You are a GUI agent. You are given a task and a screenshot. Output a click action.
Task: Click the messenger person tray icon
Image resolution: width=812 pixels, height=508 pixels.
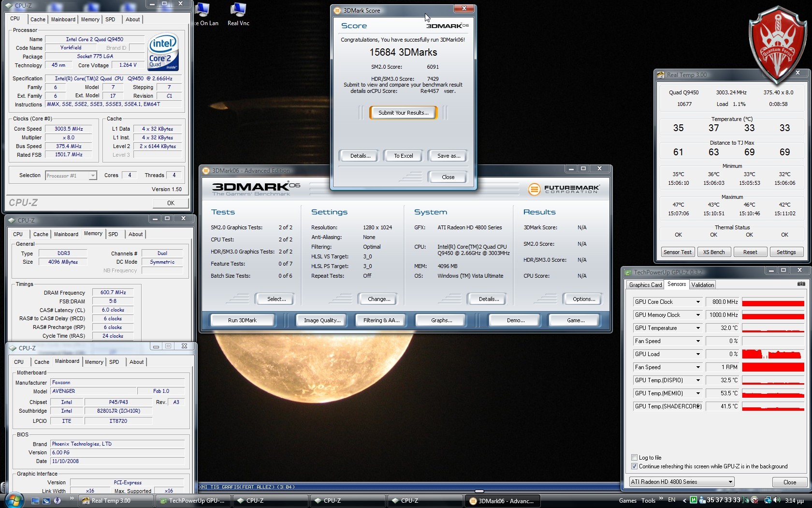tap(702, 500)
